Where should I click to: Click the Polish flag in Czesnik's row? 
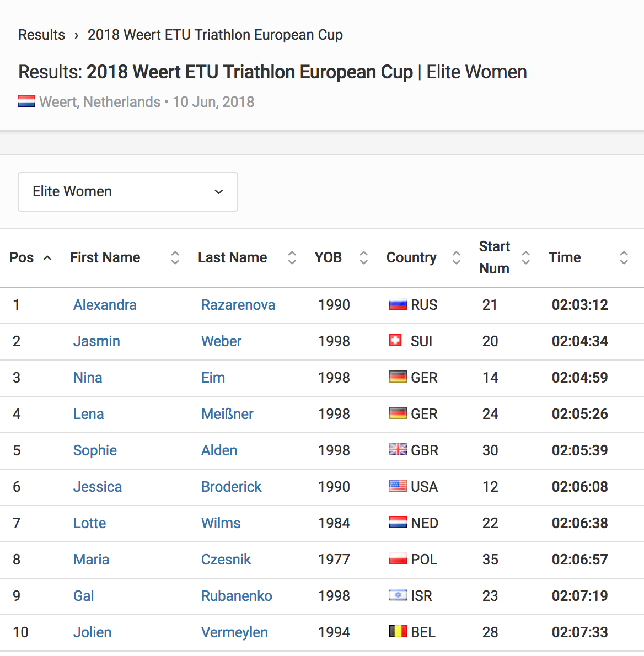point(398,559)
